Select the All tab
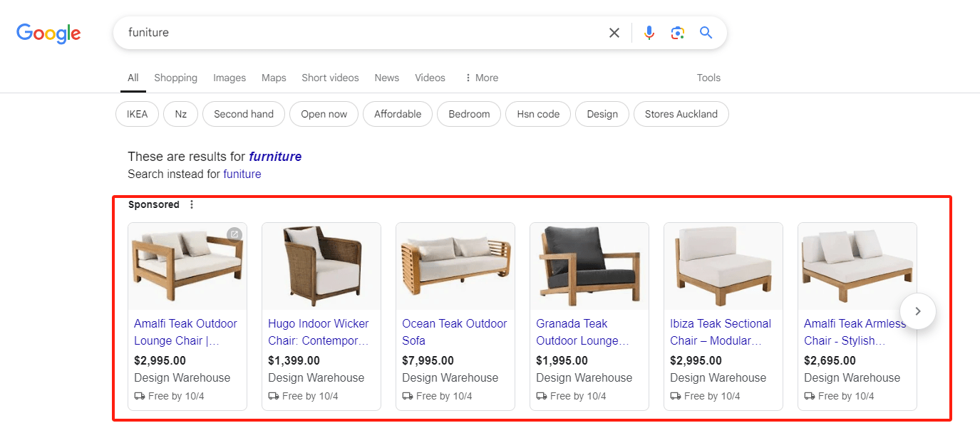Image resolution: width=980 pixels, height=423 pixels. [x=133, y=78]
